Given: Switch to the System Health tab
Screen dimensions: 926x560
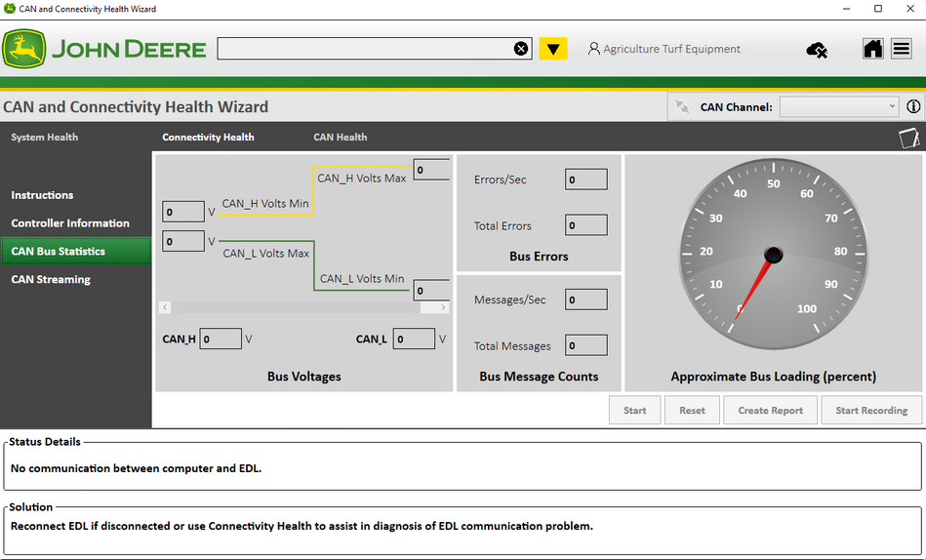Looking at the screenshot, I should click(44, 138).
